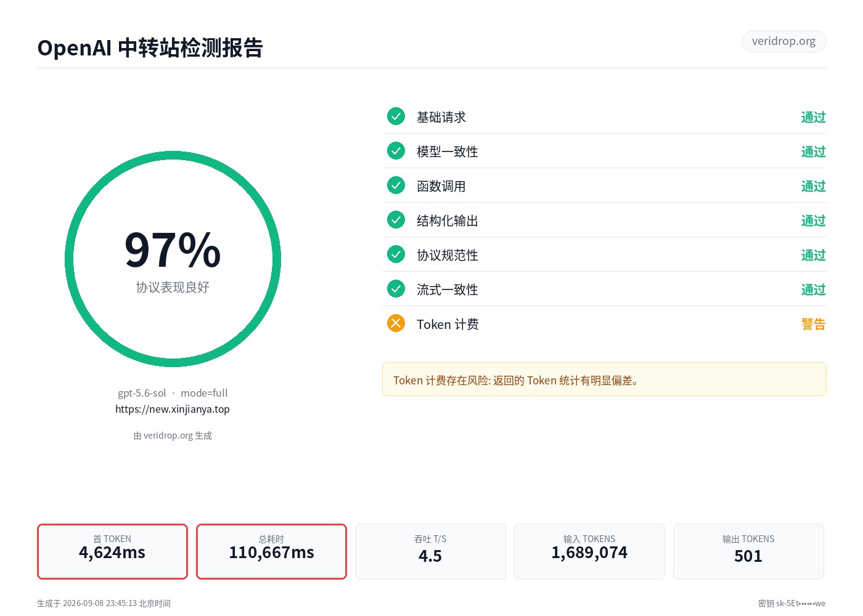Select the check icon for 函数调用

(396, 185)
